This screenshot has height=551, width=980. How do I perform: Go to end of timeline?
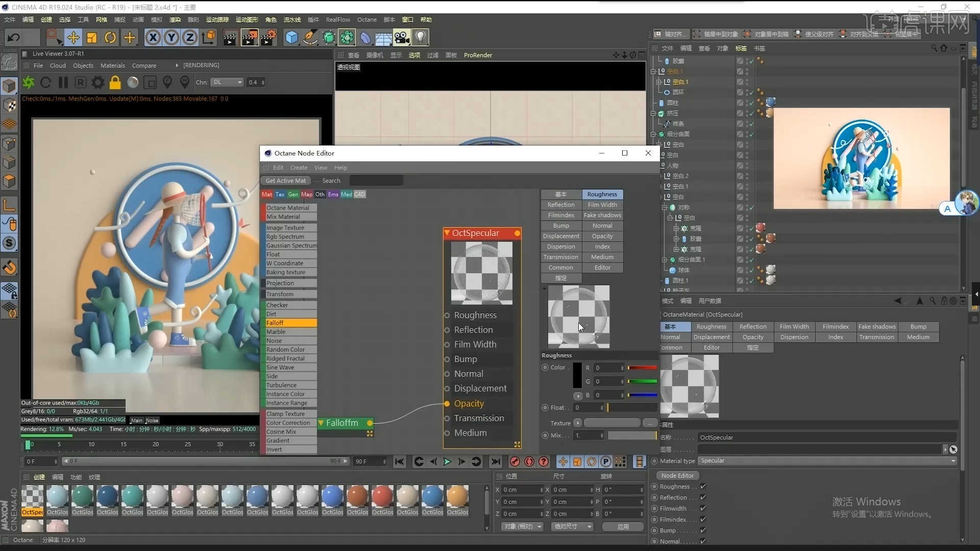pos(495,462)
